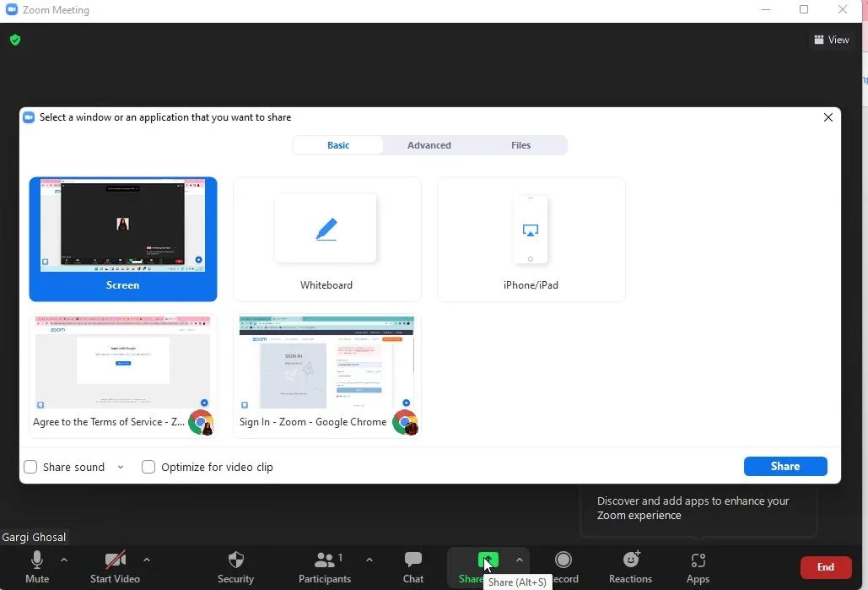
Task: Select the Agree to the Terms of Service window
Action: point(123,376)
